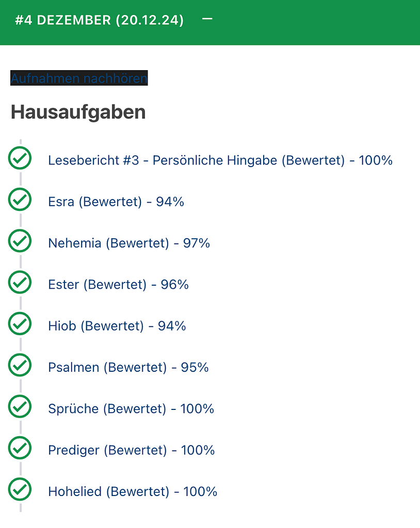Open the Esra assignment link
The width and height of the screenshot is (420, 528).
116,202
